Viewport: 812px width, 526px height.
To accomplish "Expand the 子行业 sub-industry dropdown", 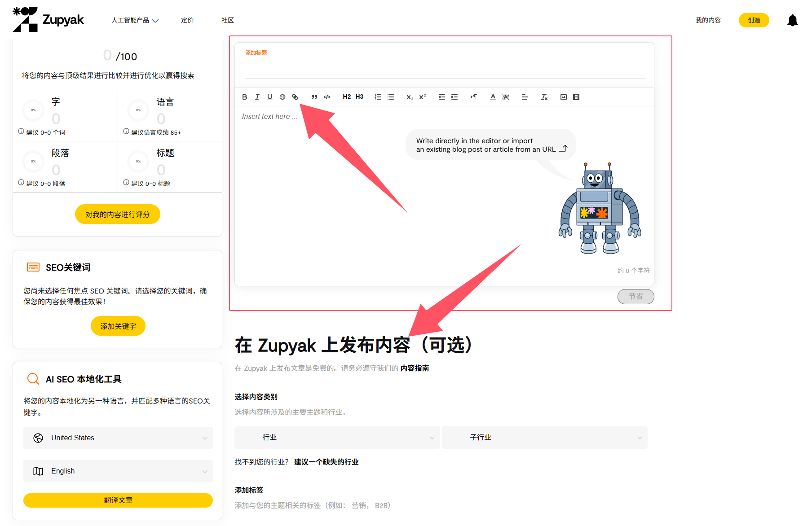I will point(544,438).
